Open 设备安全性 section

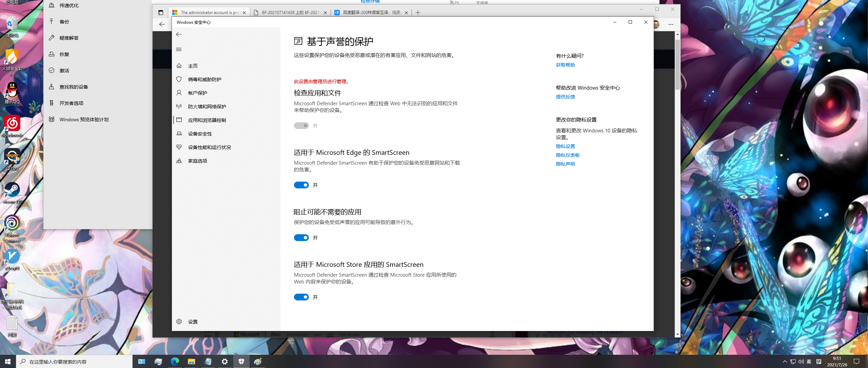tap(226, 134)
